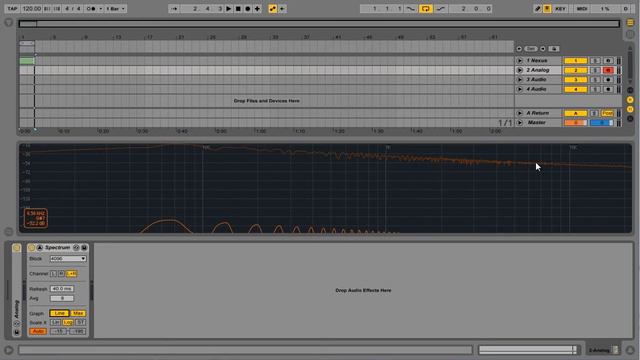The image size is (640, 360).
Task: Click Spectrum save preset icon
Action: [x=84, y=248]
